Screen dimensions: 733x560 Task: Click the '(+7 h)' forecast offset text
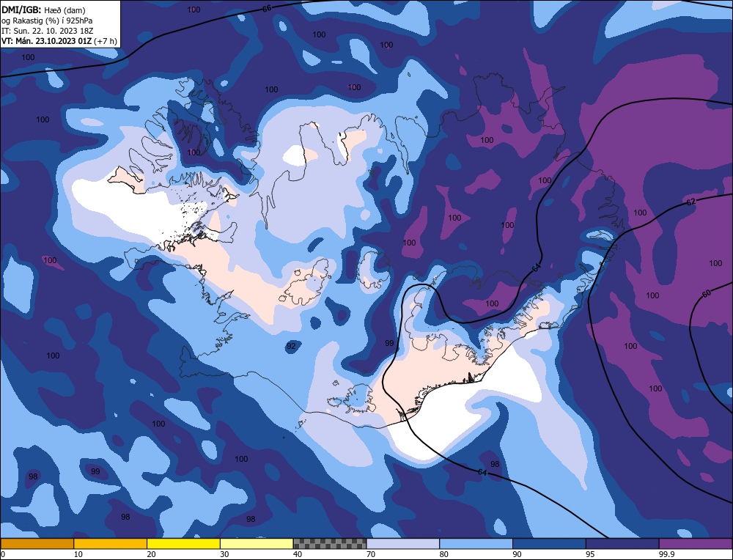coord(106,41)
